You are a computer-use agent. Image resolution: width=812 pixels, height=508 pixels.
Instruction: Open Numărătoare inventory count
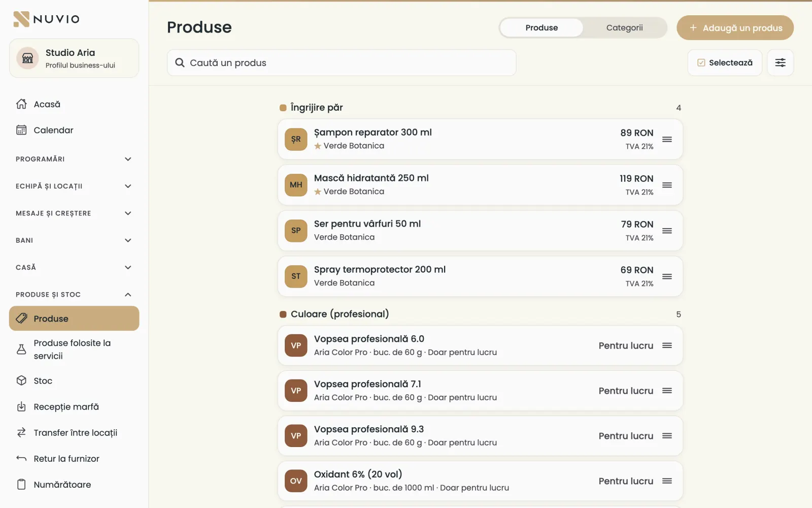[74, 484]
